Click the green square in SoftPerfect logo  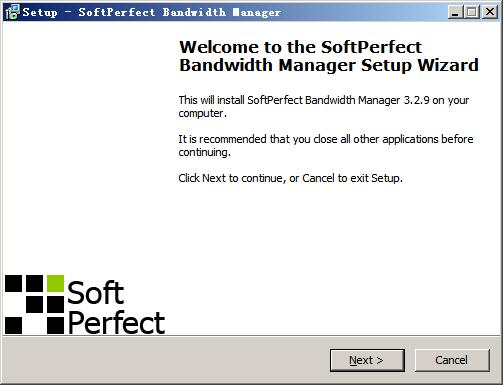(x=55, y=283)
